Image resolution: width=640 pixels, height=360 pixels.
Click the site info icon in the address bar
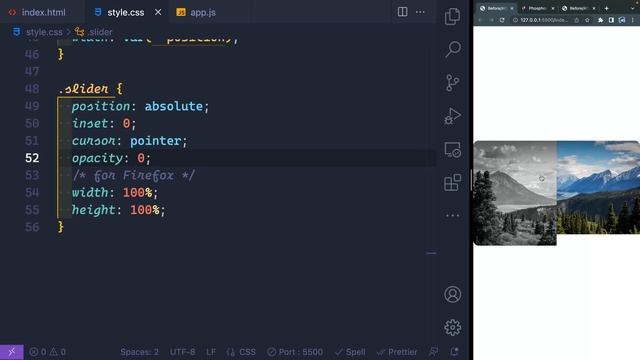coord(515,20)
